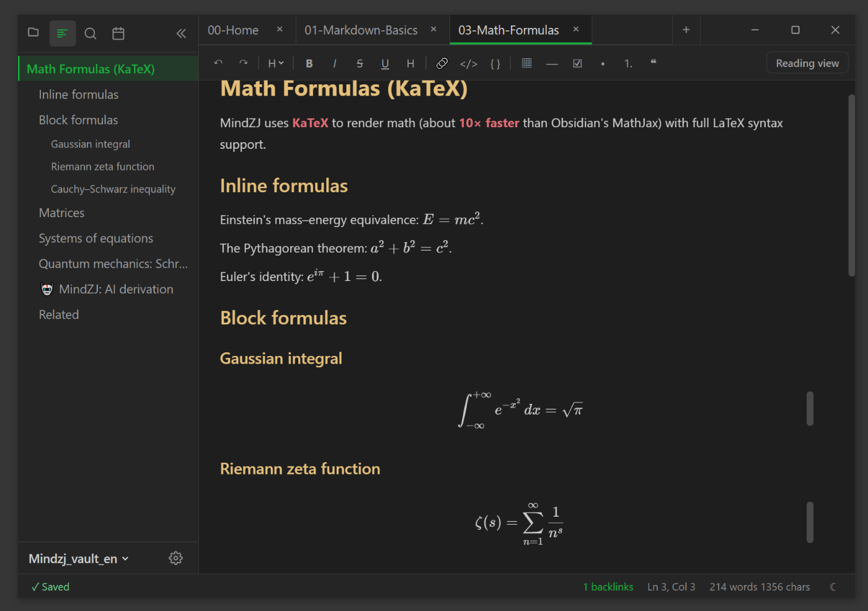The width and height of the screenshot is (868, 611).
Task: Open the heading level dropdown
Action: pos(275,63)
